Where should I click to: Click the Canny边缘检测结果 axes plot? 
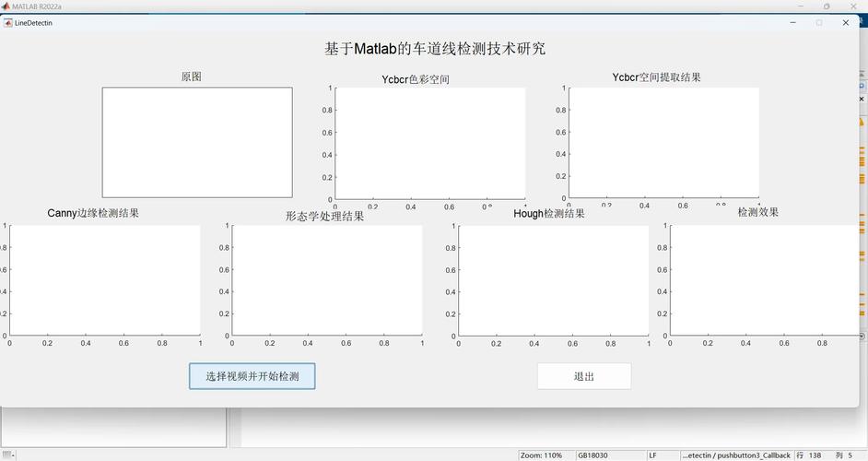pyautogui.click(x=105, y=279)
